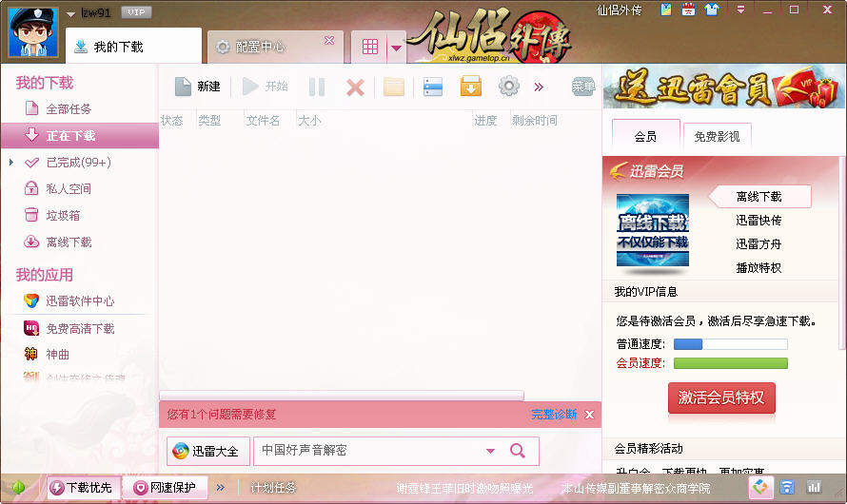Sort by 大小 column header
The image size is (847, 504).
(x=309, y=121)
